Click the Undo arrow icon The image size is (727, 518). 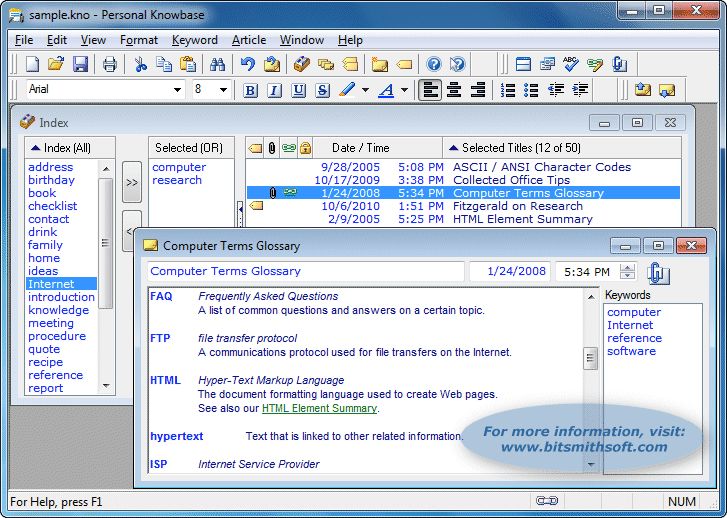[248, 64]
